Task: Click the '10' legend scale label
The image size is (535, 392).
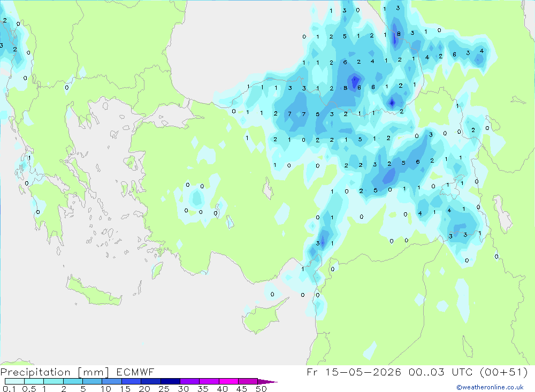Action: [x=106, y=389]
